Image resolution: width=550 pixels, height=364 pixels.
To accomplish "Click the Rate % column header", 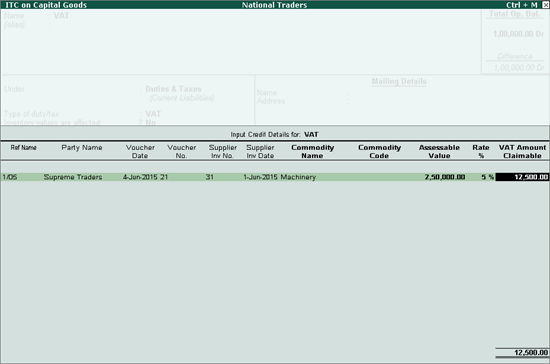I will tap(481, 151).
